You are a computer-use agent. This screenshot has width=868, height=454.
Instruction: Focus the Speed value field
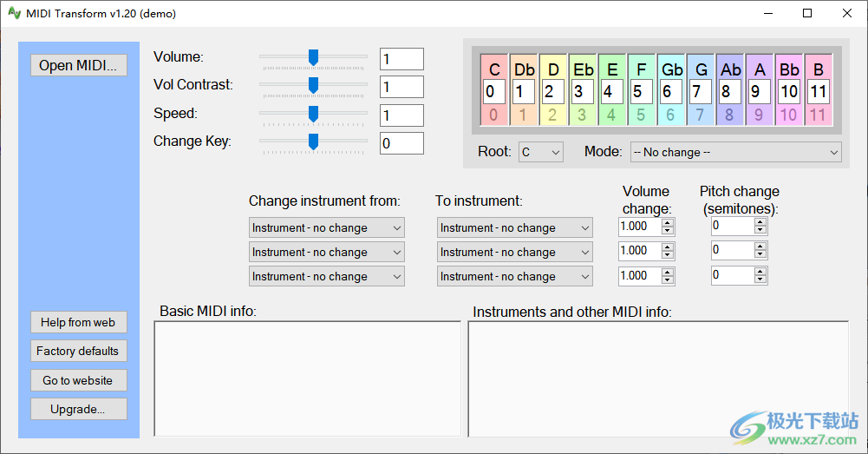(401, 115)
